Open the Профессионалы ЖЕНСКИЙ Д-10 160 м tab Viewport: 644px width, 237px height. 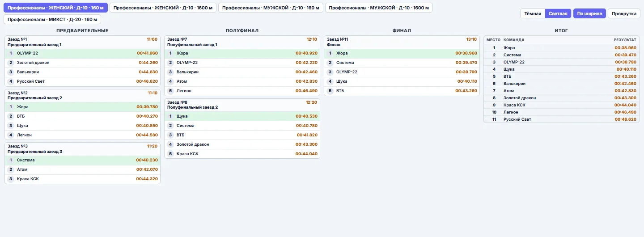click(56, 8)
